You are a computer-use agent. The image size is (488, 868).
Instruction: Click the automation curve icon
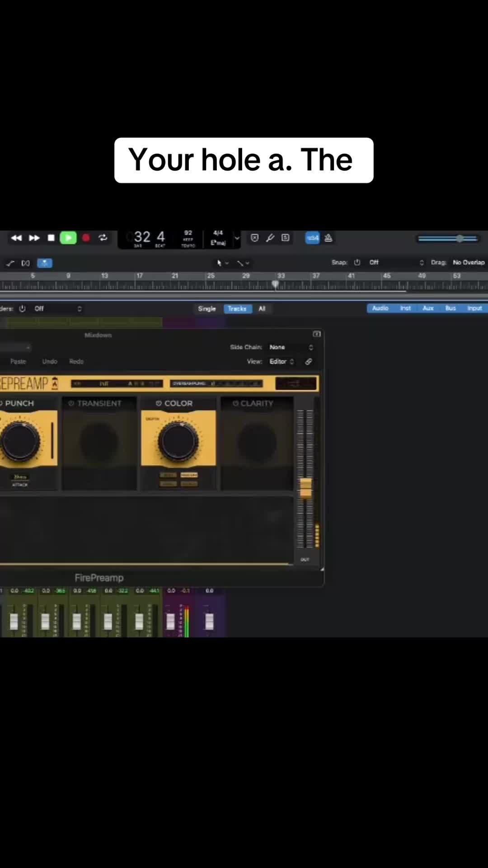[x=10, y=263]
